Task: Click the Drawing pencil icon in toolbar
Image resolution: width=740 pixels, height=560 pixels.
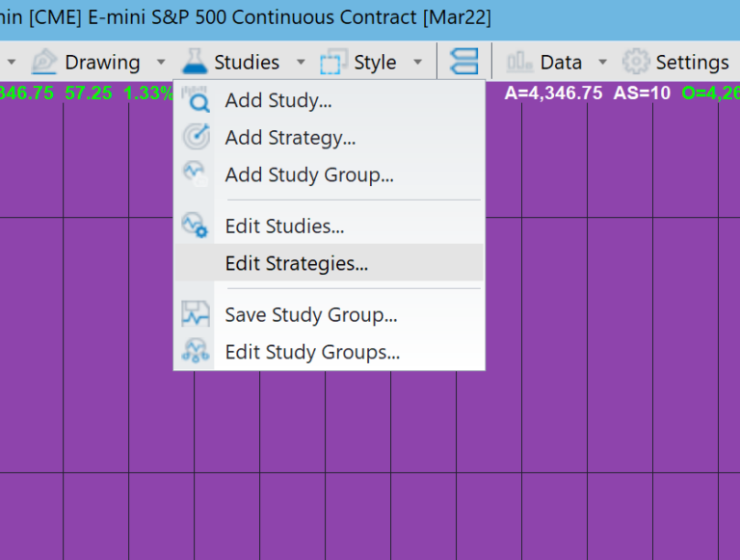Action: click(x=44, y=63)
